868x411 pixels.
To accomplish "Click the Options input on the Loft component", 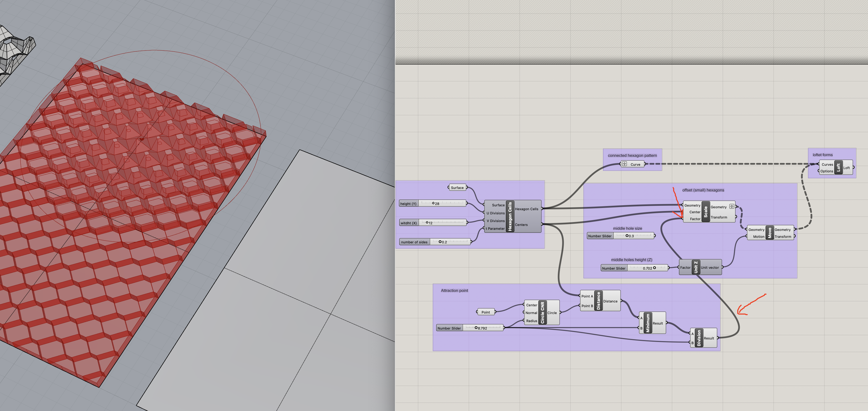I will point(827,171).
